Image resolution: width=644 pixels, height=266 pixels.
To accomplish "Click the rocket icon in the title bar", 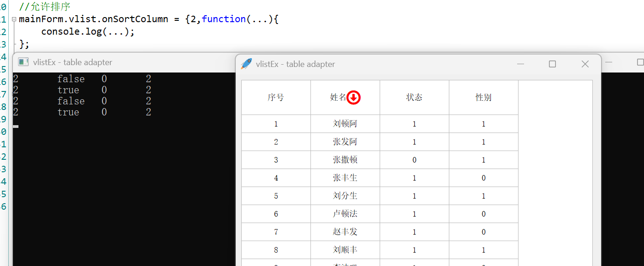I will pos(247,64).
